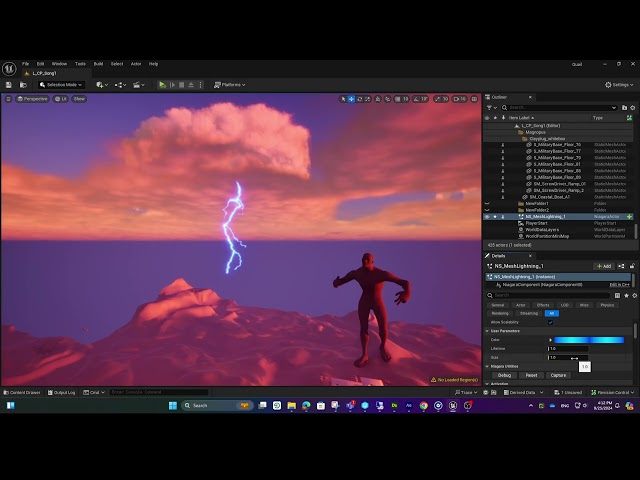The height and width of the screenshot is (480, 640).
Task: Open the camera speed setting in the viewport
Action: (460, 99)
